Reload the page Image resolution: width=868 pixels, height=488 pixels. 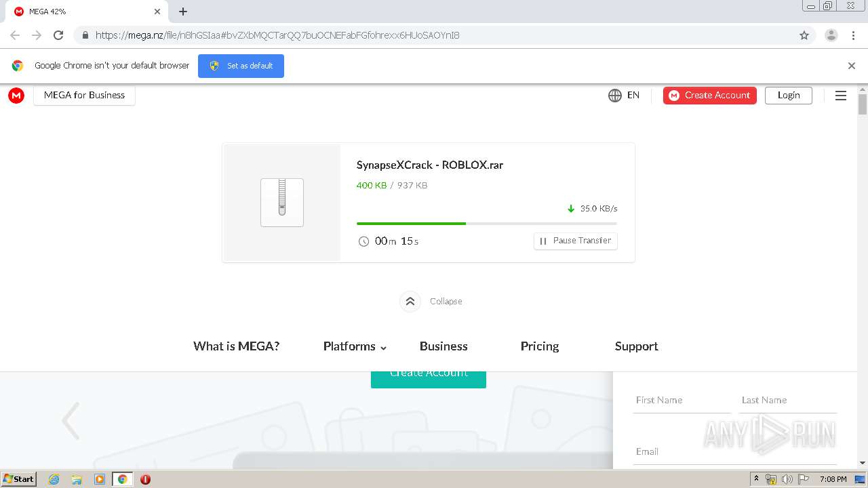click(x=58, y=35)
